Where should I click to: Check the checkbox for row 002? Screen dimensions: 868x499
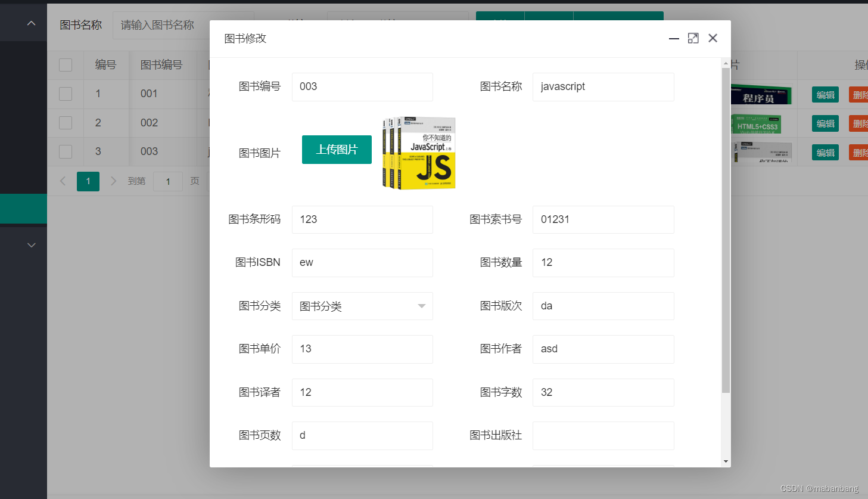pos(66,123)
